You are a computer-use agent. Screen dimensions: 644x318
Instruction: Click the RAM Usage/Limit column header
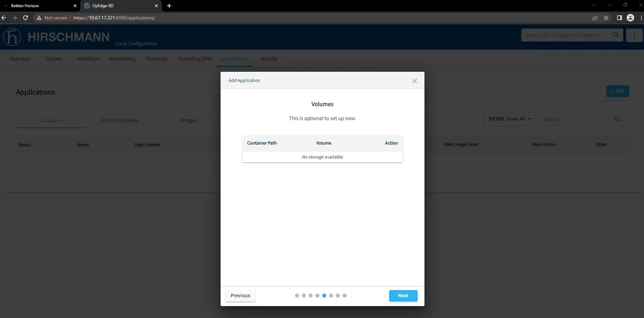[461, 144]
